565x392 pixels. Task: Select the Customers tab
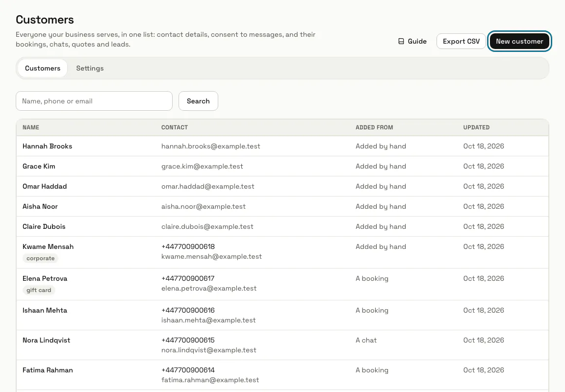click(43, 69)
